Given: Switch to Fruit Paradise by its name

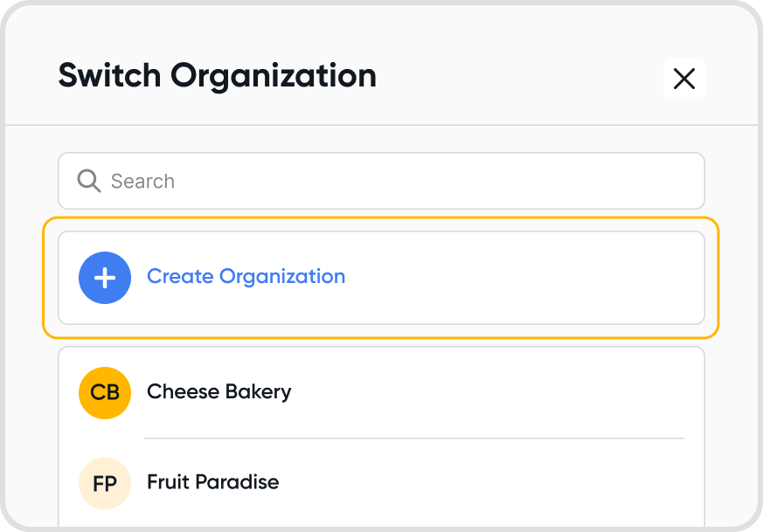Looking at the screenshot, I should pos(212,482).
